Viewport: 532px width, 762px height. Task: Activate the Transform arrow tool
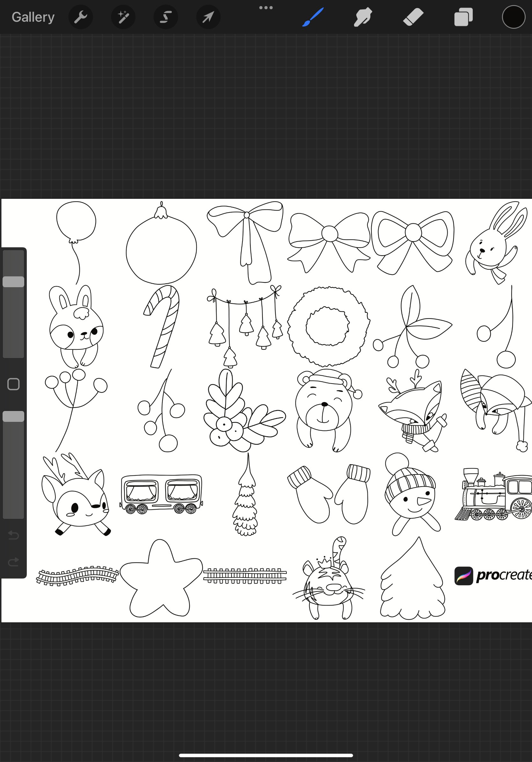[208, 17]
